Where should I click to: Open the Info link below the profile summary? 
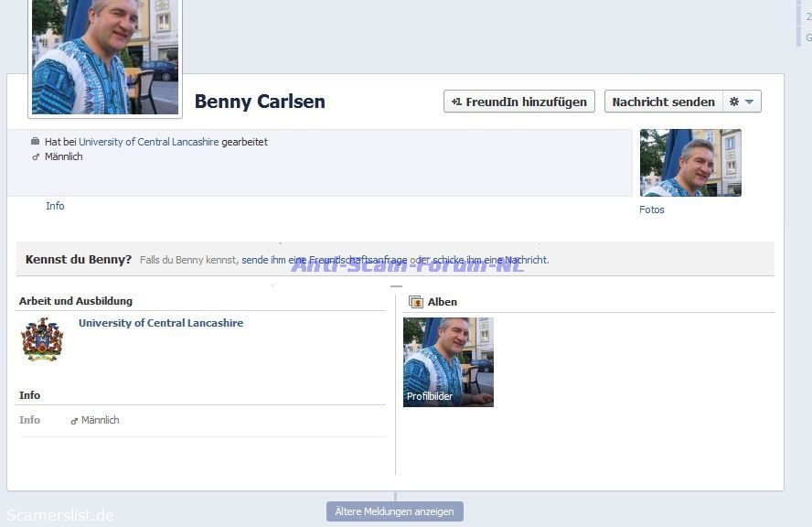pos(55,206)
